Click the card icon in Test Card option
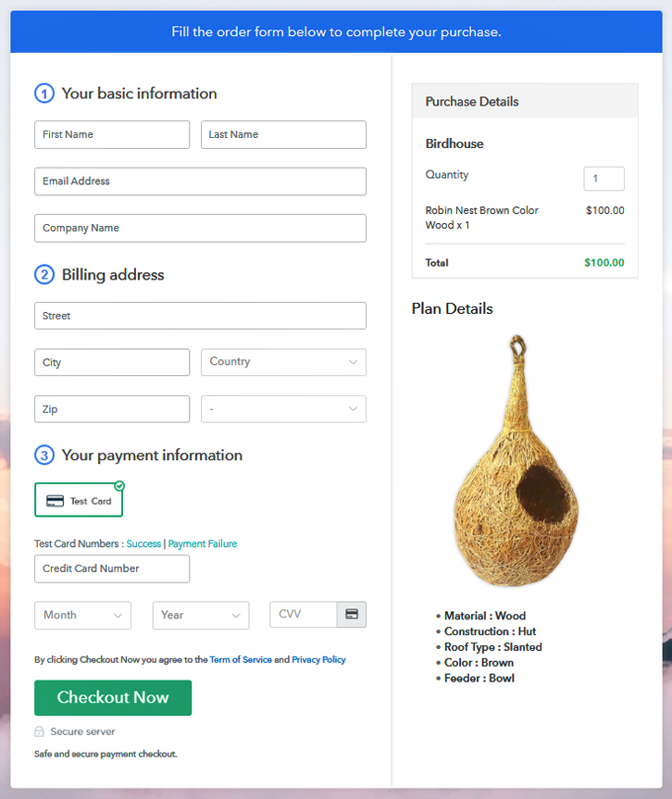The width and height of the screenshot is (672, 799). tap(55, 501)
